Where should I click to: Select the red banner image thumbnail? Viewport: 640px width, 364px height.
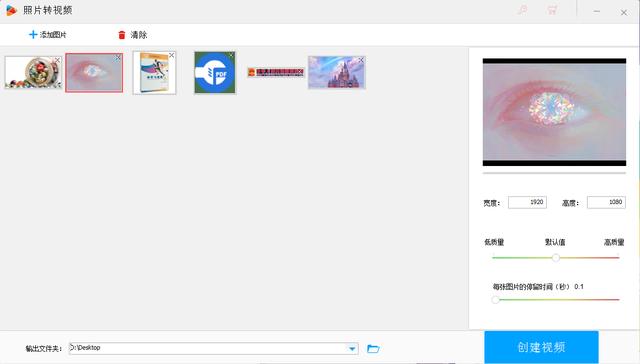click(x=276, y=73)
